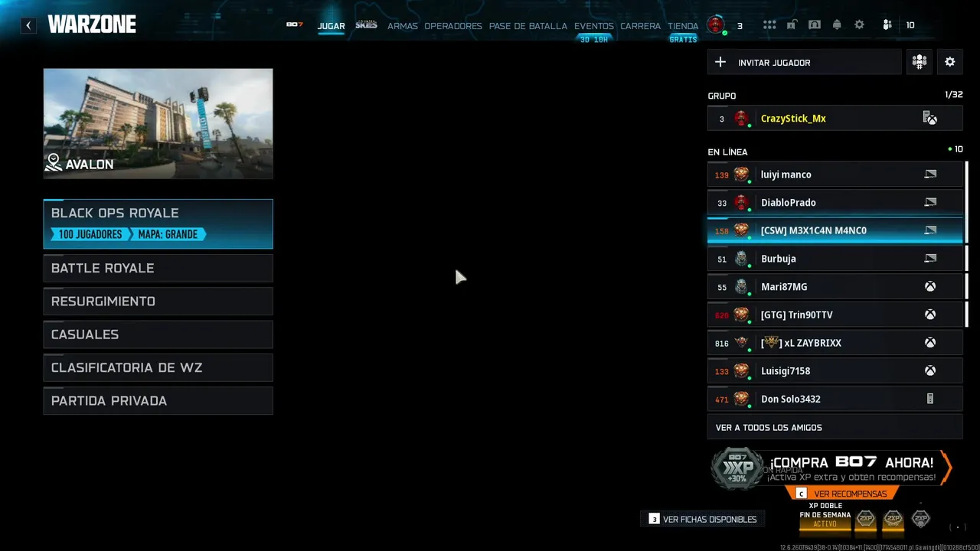
Task: Click the XP +30% medal badge
Action: (737, 468)
